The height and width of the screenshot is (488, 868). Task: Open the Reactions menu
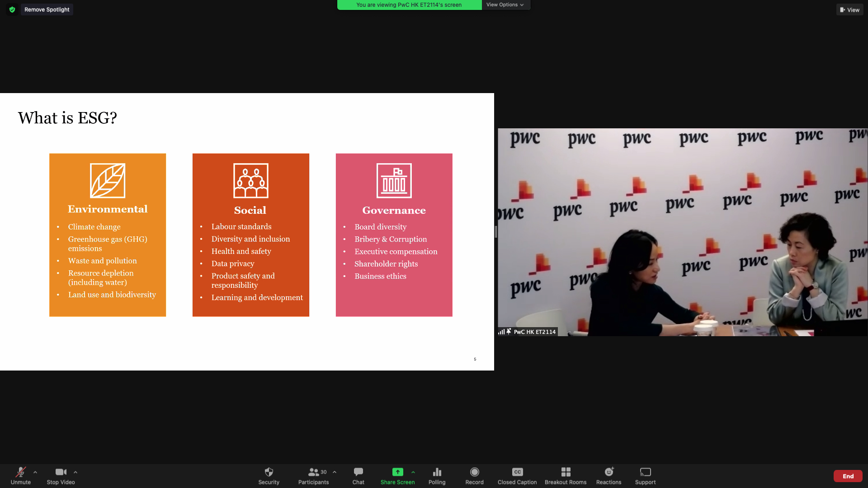coord(609,473)
